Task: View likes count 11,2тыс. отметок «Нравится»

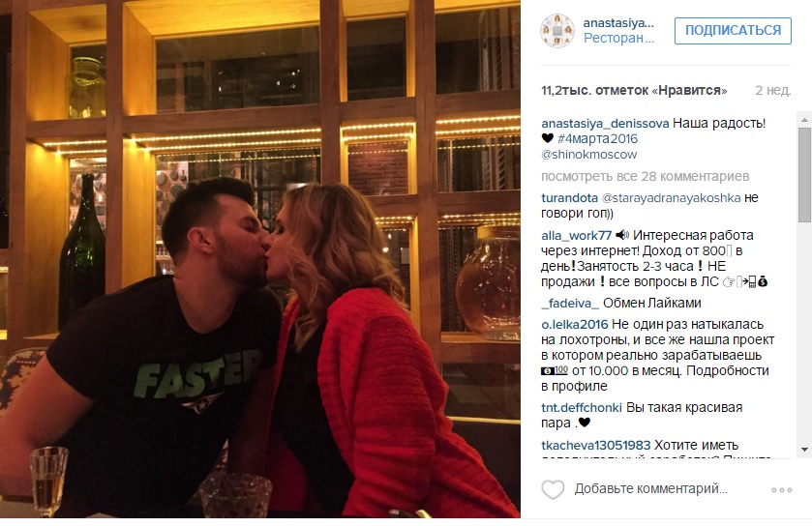Action: click(634, 91)
